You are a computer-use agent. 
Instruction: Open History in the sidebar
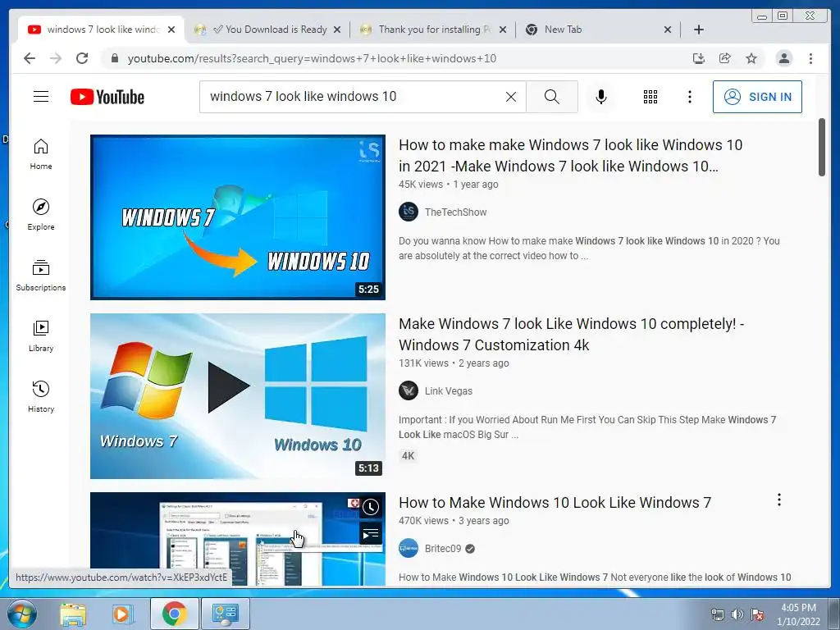(41, 396)
